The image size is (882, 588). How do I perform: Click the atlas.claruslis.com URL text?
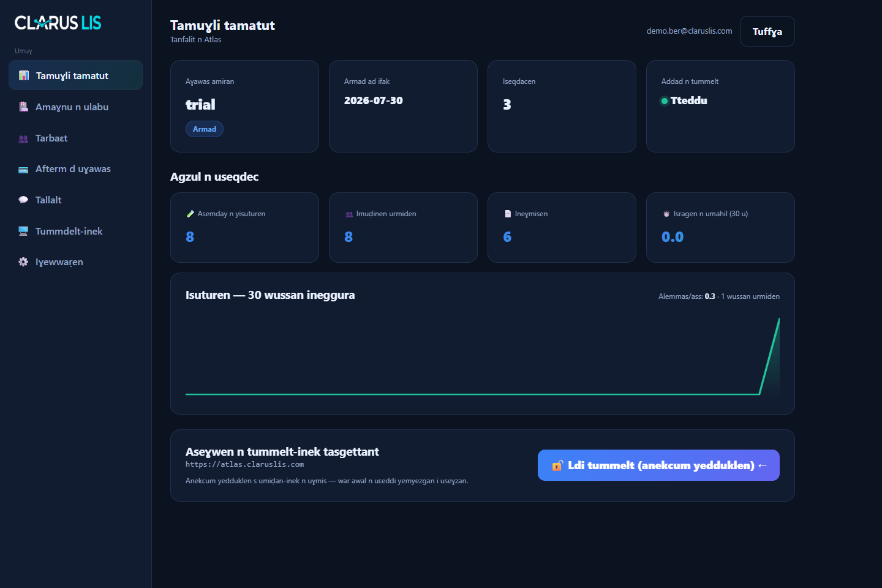(x=244, y=464)
